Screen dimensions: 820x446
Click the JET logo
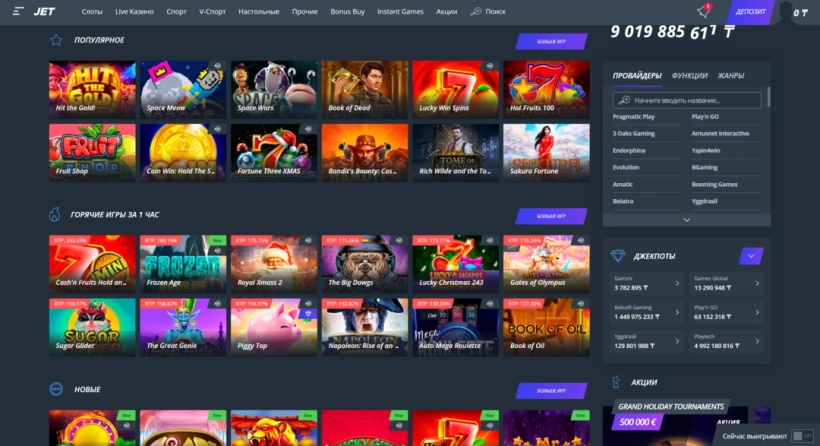pos(44,12)
